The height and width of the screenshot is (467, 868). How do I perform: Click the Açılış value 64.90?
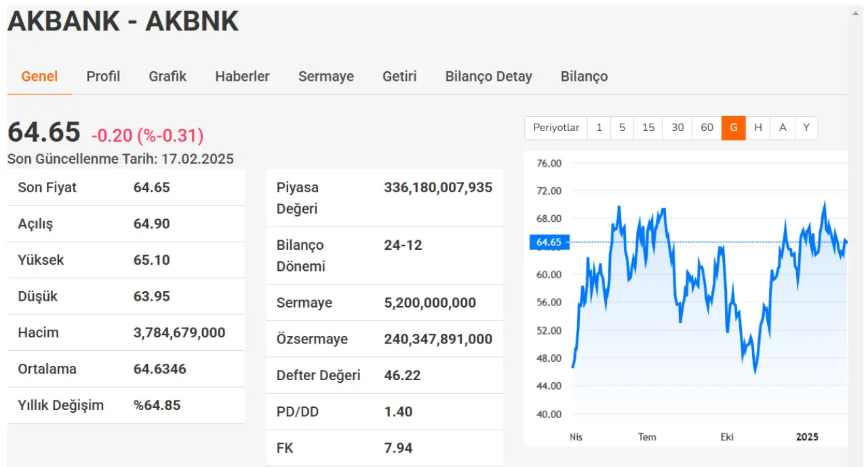(x=152, y=224)
